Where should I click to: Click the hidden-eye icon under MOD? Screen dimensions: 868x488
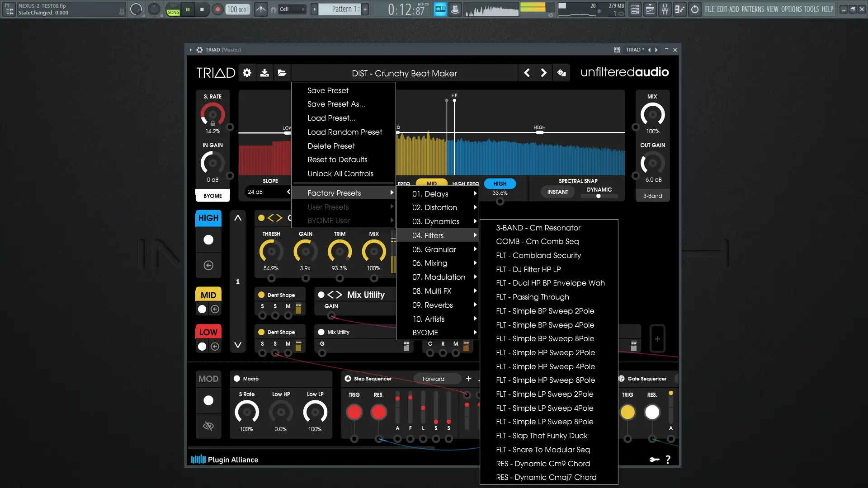click(208, 426)
